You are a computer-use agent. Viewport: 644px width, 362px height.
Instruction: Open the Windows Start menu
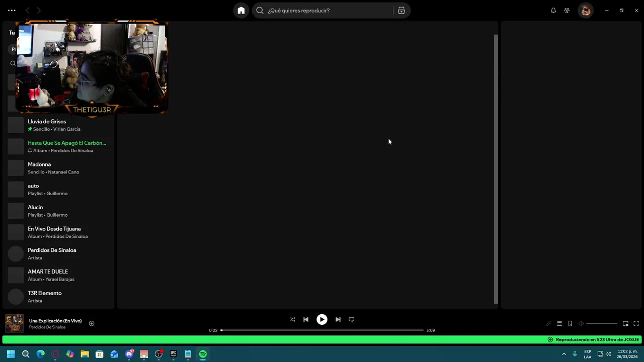click(x=11, y=354)
